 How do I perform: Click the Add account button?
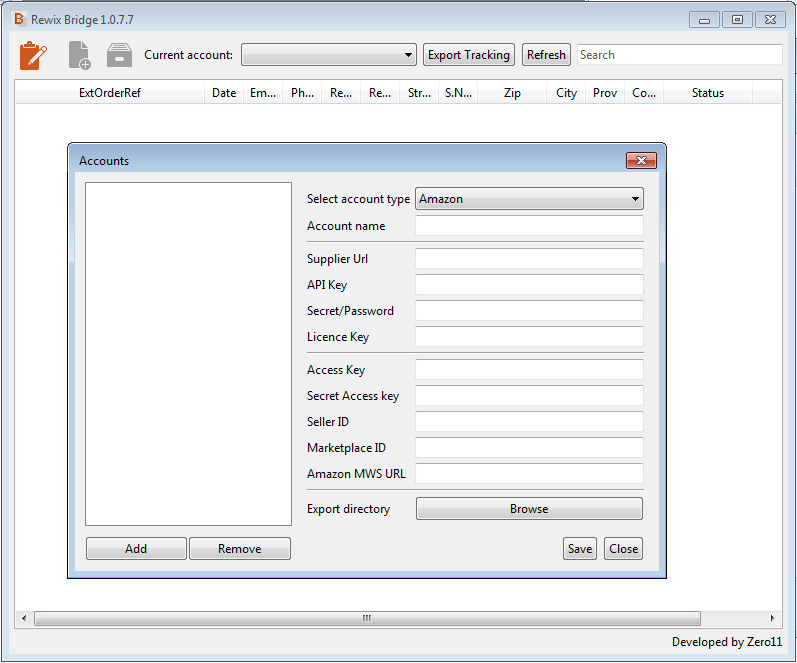(x=136, y=549)
